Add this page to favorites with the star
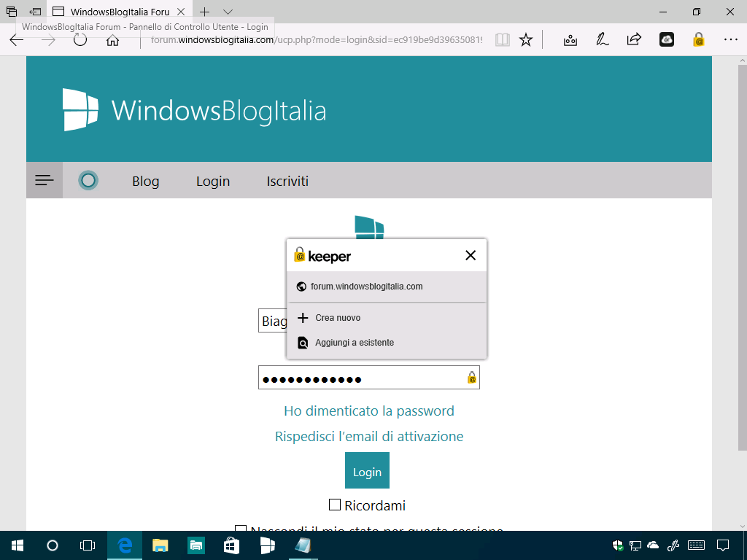 [526, 40]
